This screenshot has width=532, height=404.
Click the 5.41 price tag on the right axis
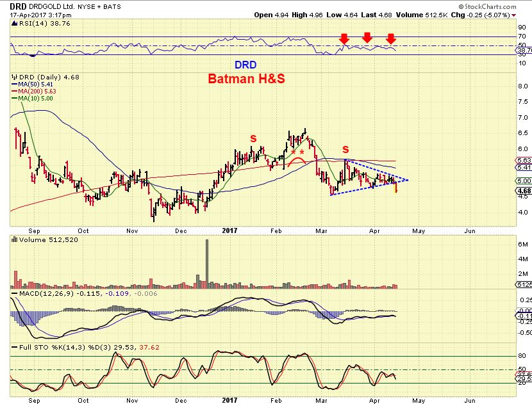coord(524,168)
